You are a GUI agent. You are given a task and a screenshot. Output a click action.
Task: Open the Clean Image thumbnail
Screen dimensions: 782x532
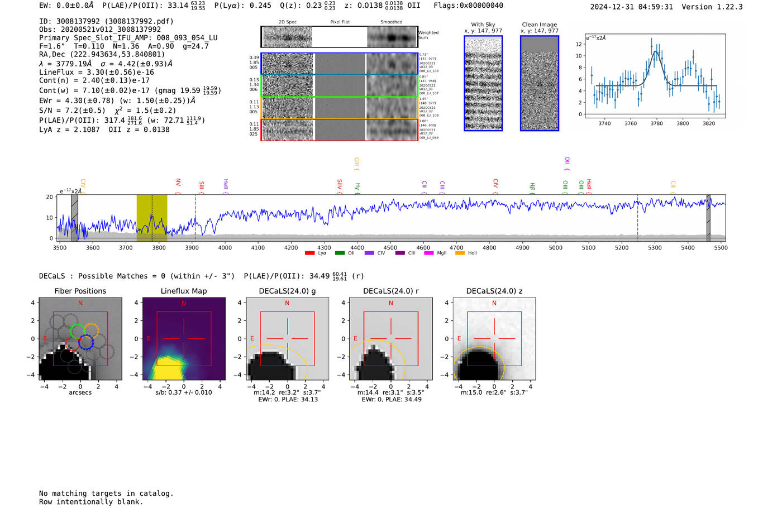540,83
